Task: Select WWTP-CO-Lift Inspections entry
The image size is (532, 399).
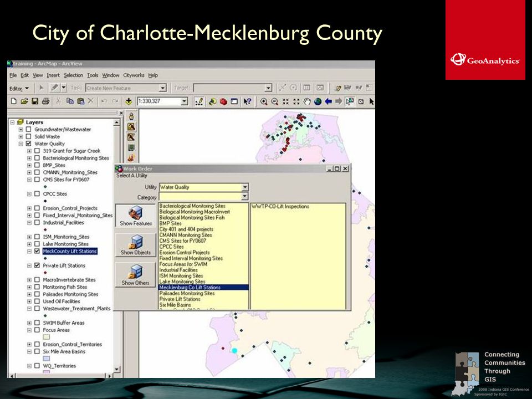Action: click(280, 206)
